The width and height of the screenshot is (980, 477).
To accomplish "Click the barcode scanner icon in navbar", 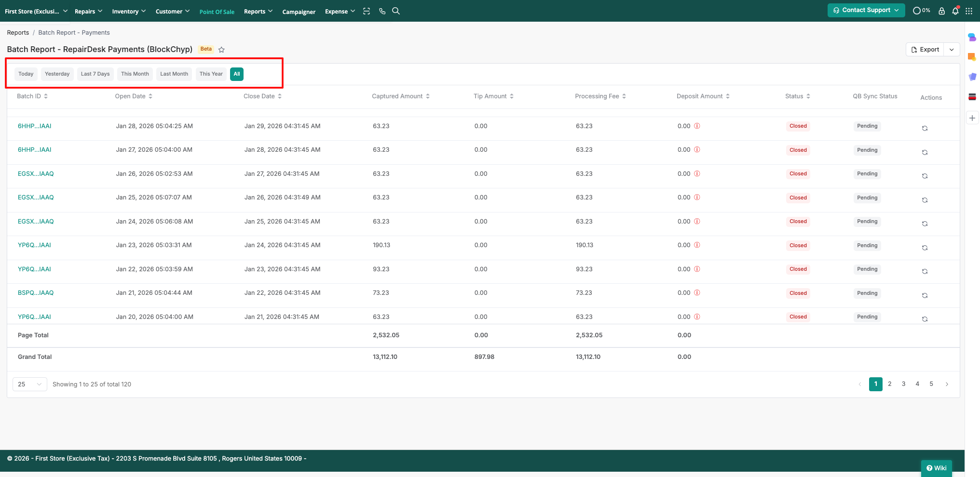I will click(x=367, y=11).
